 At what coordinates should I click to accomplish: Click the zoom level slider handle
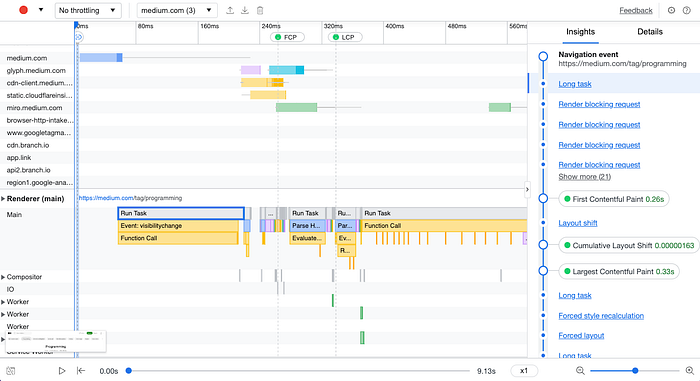pyautogui.click(x=635, y=371)
